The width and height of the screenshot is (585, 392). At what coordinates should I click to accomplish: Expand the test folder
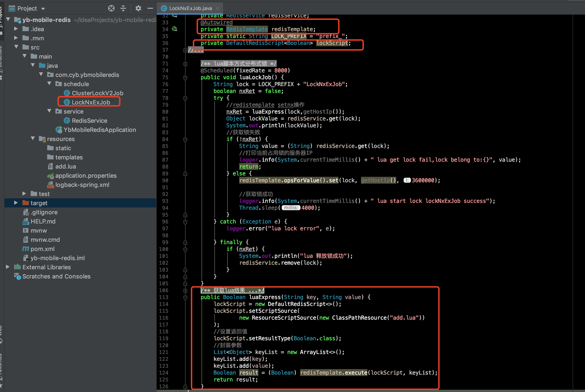(x=24, y=194)
